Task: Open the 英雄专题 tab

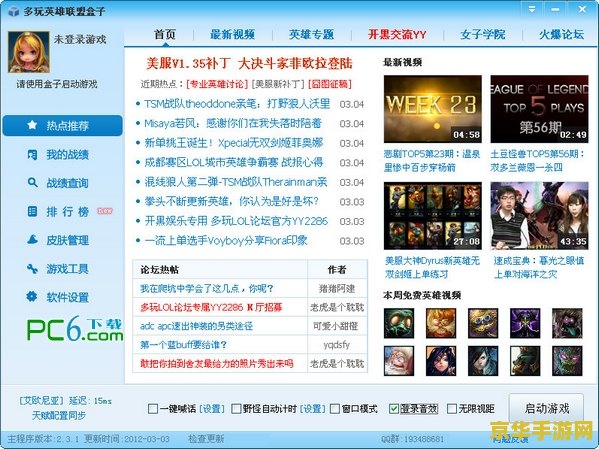Action: click(312, 34)
